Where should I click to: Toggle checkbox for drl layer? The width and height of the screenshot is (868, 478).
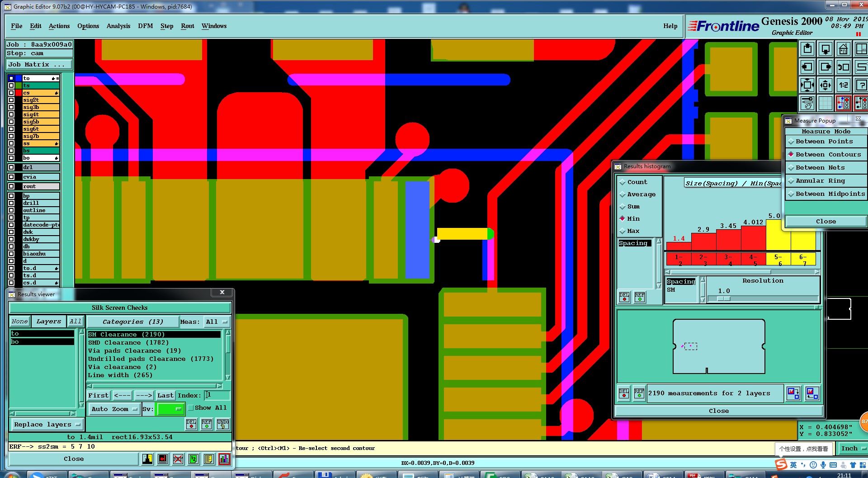[11, 167]
